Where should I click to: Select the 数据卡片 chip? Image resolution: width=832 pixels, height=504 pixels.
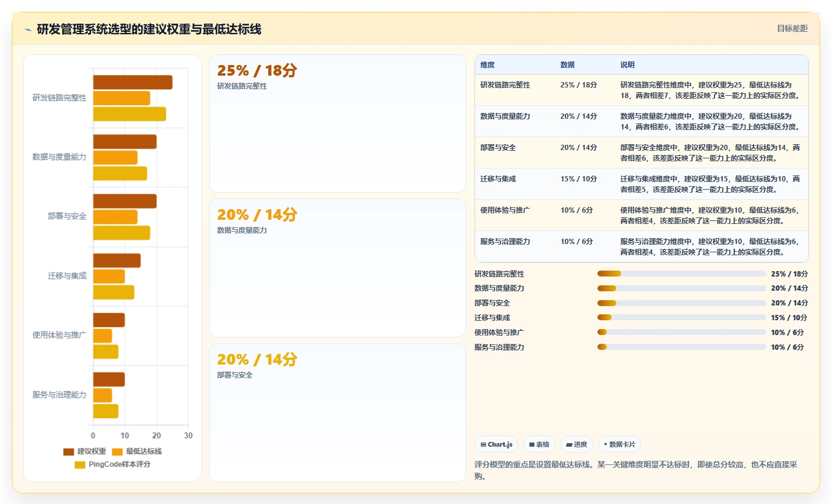click(619, 444)
